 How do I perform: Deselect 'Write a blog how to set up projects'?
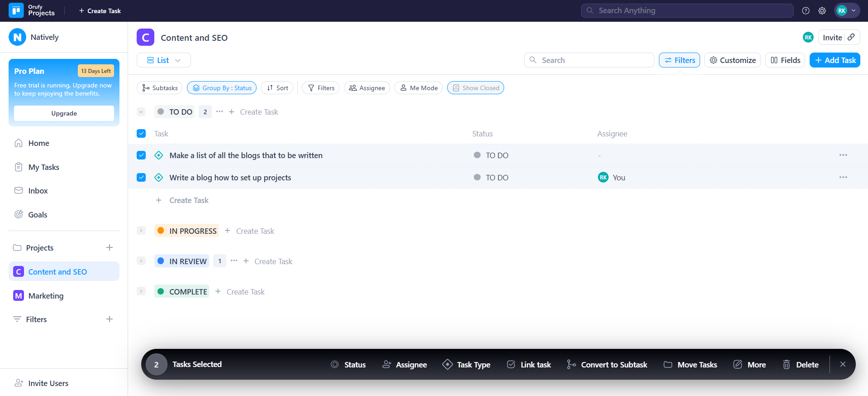click(x=141, y=178)
